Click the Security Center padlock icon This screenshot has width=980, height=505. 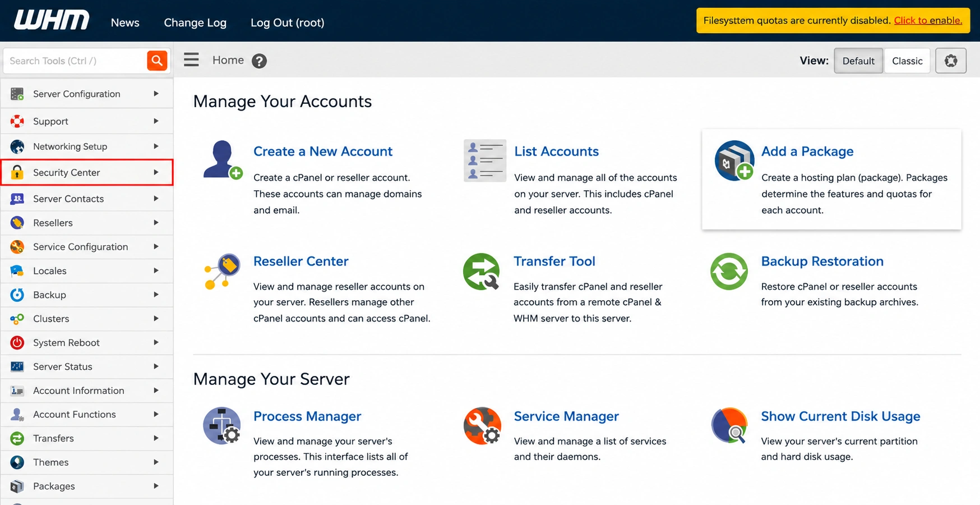[x=17, y=172]
